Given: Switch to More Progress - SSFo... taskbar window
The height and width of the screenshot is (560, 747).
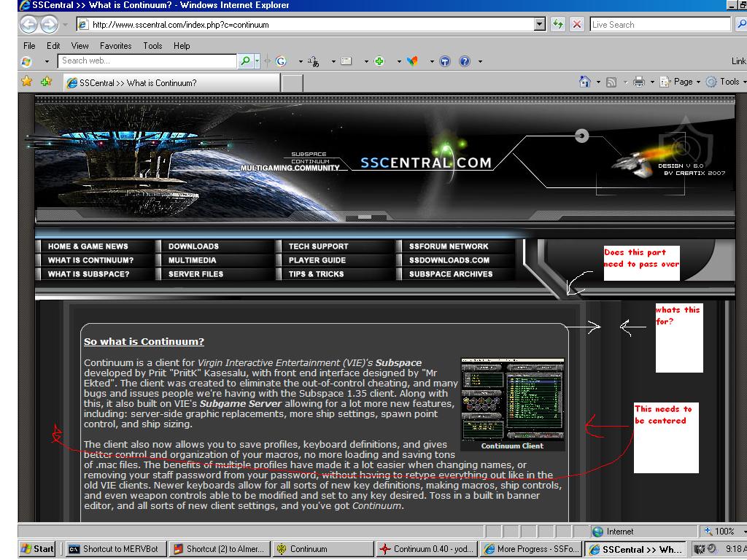Looking at the screenshot, I should tap(531, 548).
